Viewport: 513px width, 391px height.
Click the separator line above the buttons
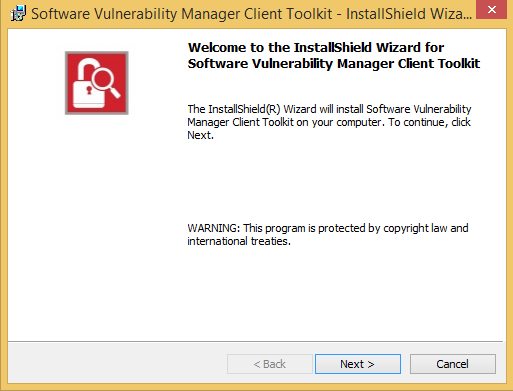255,341
